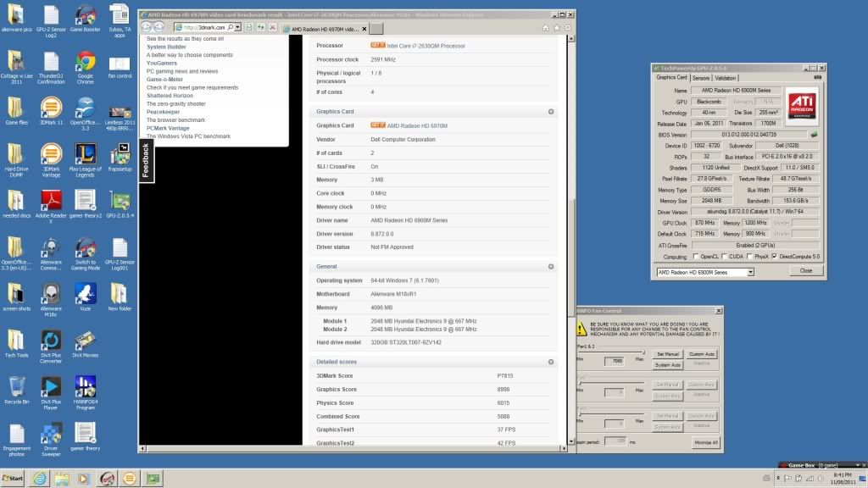Click the System Auto button for Fan1 & 2

(x=668, y=365)
